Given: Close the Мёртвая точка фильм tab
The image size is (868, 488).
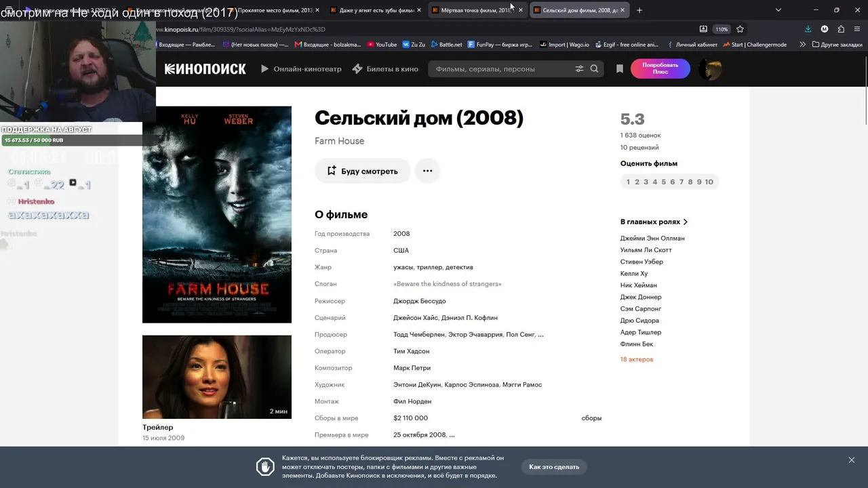Looking at the screenshot, I should point(521,10).
